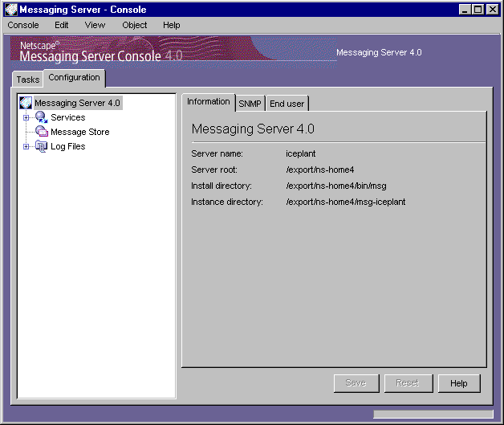
Task: Click the status progress bar at bottom
Action: click(x=433, y=414)
